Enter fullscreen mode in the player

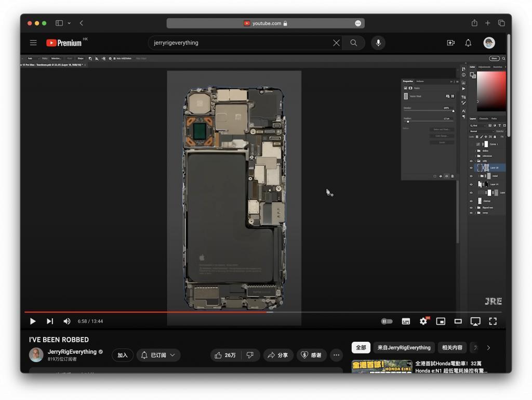[x=493, y=321]
